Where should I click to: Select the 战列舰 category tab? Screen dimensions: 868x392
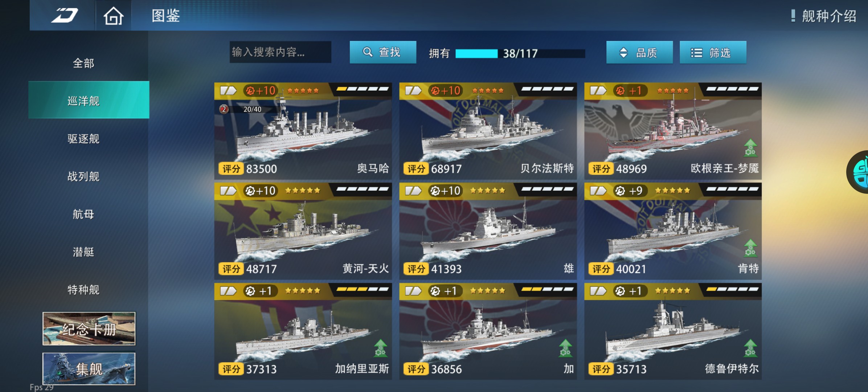[x=83, y=176]
